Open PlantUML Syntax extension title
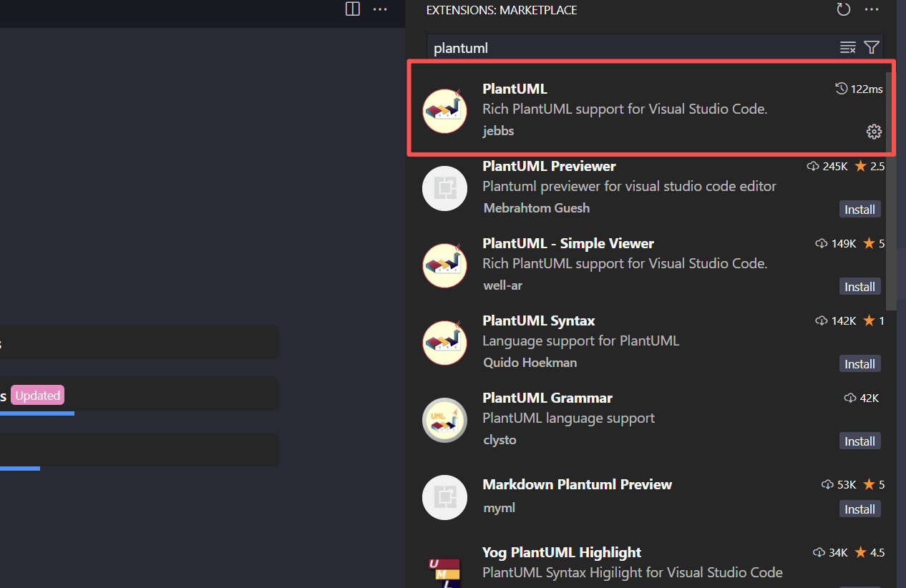 pos(539,320)
